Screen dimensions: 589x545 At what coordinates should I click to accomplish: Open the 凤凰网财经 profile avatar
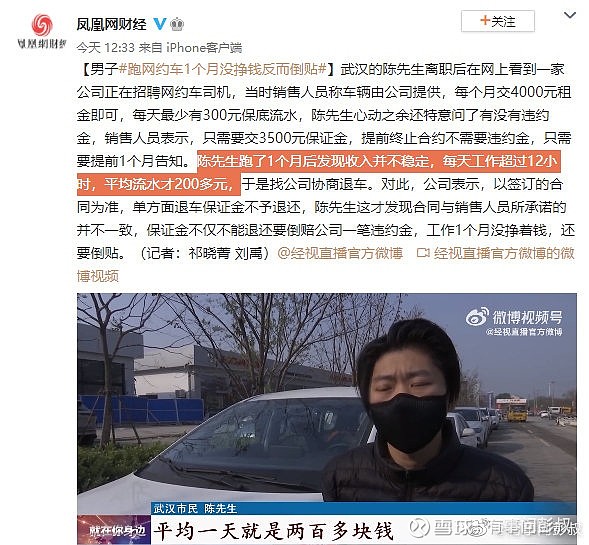point(42,31)
